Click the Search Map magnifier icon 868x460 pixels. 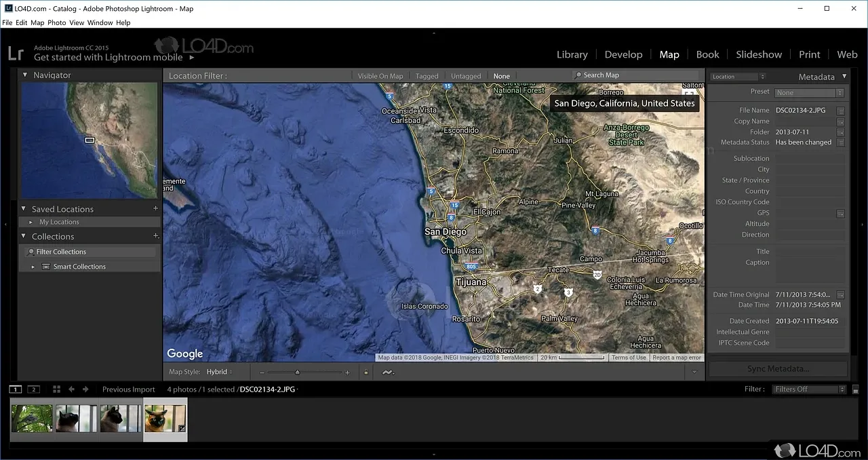pyautogui.click(x=578, y=75)
